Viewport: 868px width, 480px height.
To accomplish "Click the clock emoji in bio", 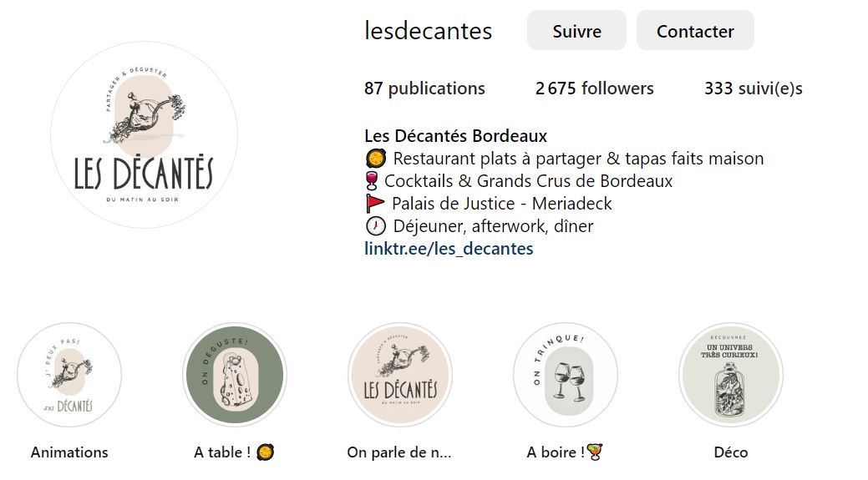I will [x=375, y=226].
